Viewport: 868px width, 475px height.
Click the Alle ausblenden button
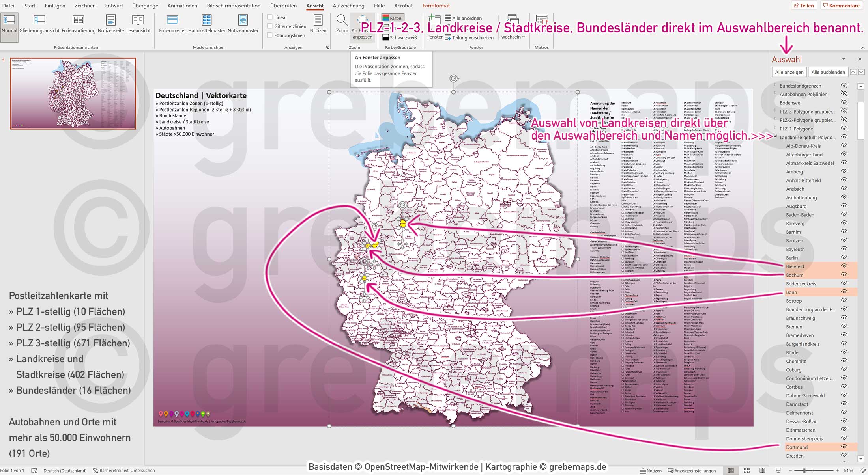click(828, 72)
